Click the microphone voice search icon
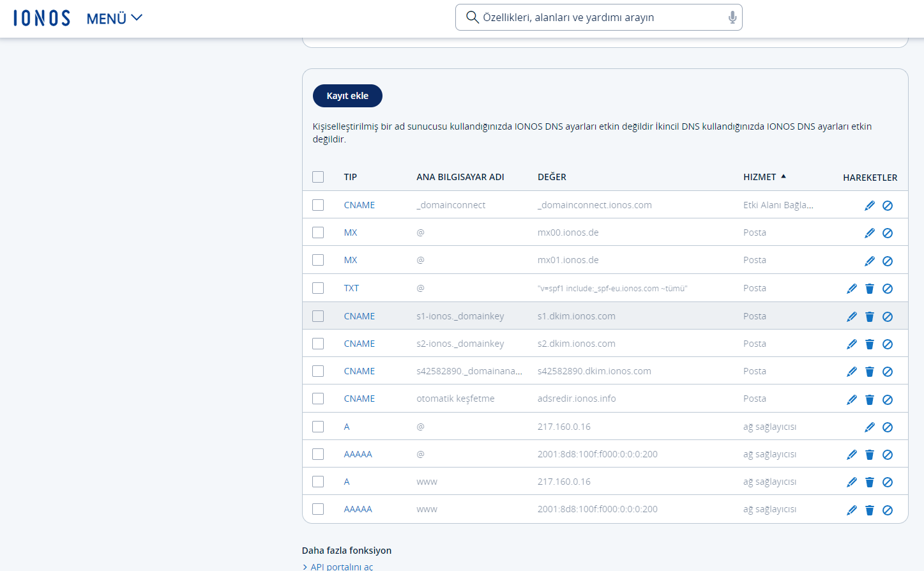 click(x=732, y=17)
